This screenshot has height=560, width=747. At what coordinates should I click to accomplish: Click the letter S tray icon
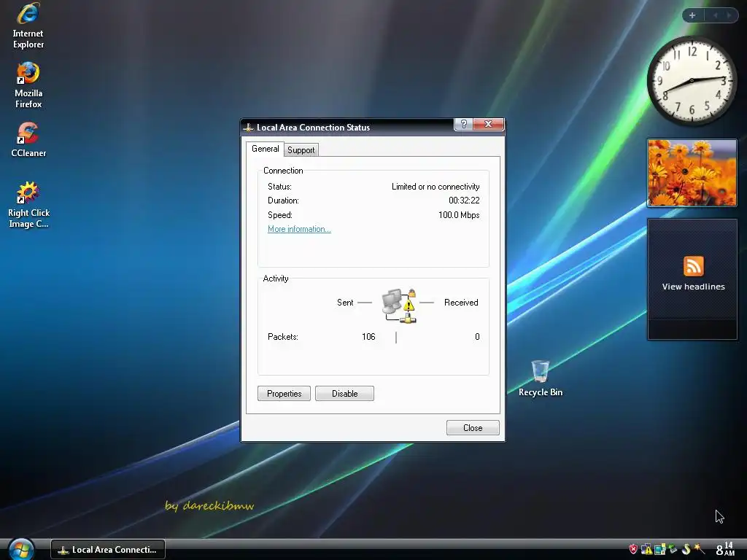pyautogui.click(x=686, y=550)
